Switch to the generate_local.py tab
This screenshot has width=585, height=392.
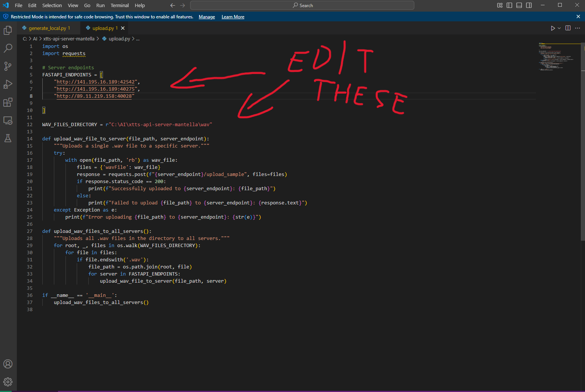pos(47,28)
